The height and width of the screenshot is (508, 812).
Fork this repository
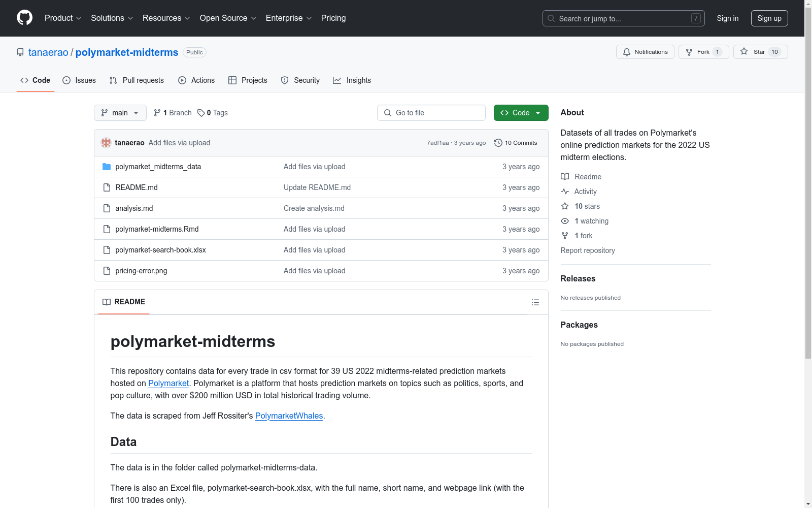coord(703,52)
